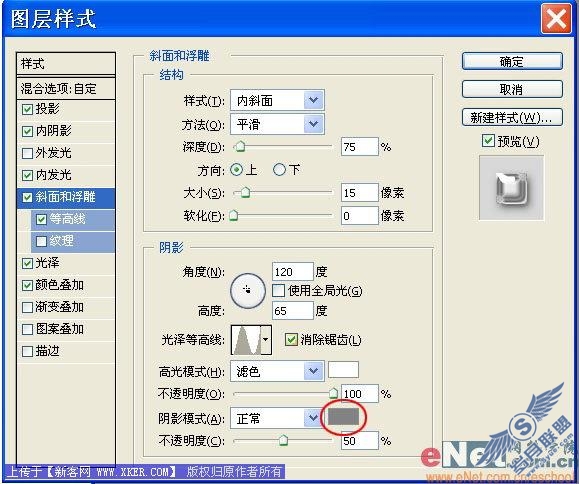The height and width of the screenshot is (484, 579).
Task: Click the gray shadow mode color swatch
Action: [x=343, y=416]
